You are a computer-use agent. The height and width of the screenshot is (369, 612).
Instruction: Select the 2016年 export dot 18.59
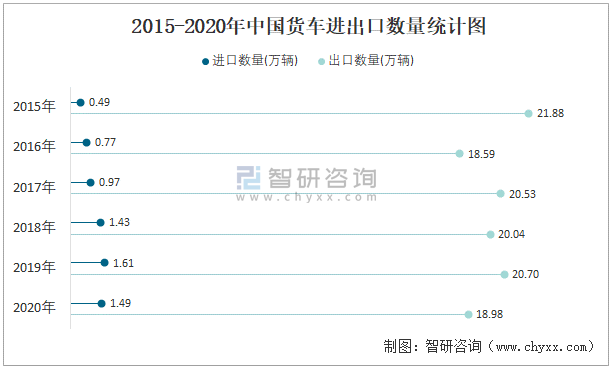coord(460,154)
